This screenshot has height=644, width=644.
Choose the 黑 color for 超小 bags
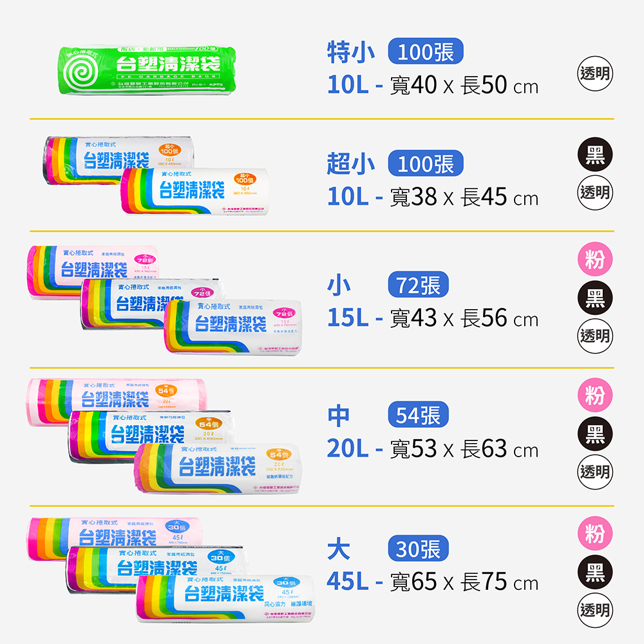594,156
